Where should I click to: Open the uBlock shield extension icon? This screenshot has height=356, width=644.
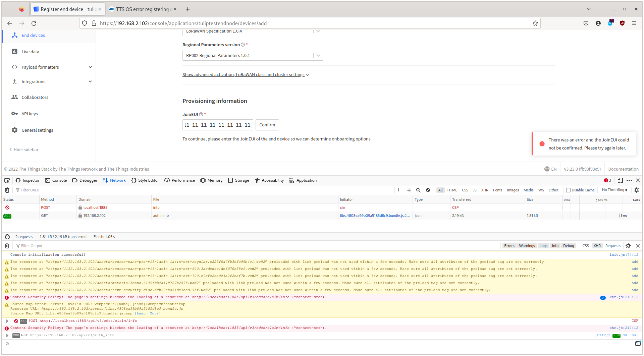pos(622,23)
